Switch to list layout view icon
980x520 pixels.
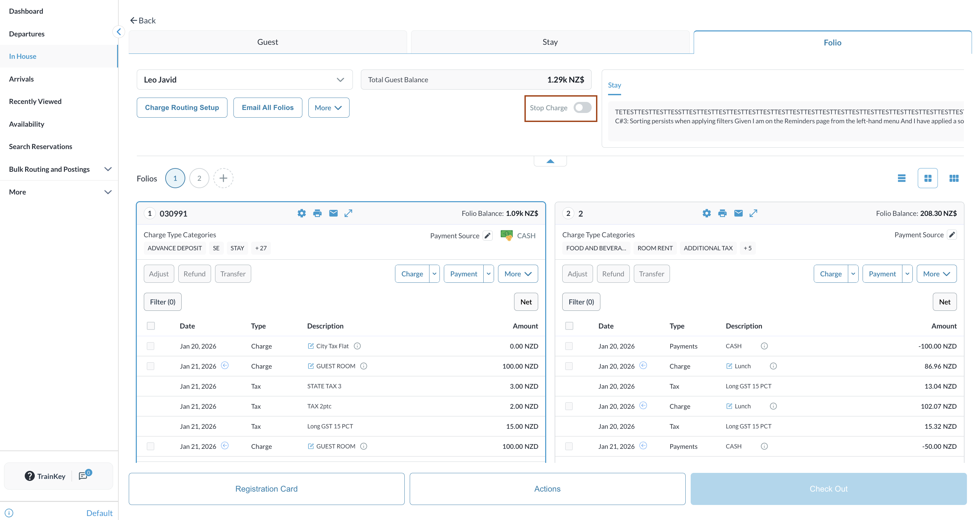(x=901, y=178)
